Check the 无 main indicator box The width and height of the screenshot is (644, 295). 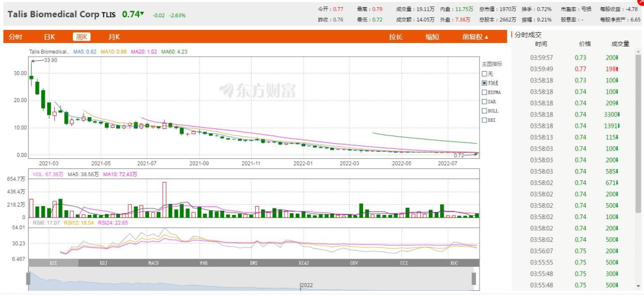(x=485, y=73)
